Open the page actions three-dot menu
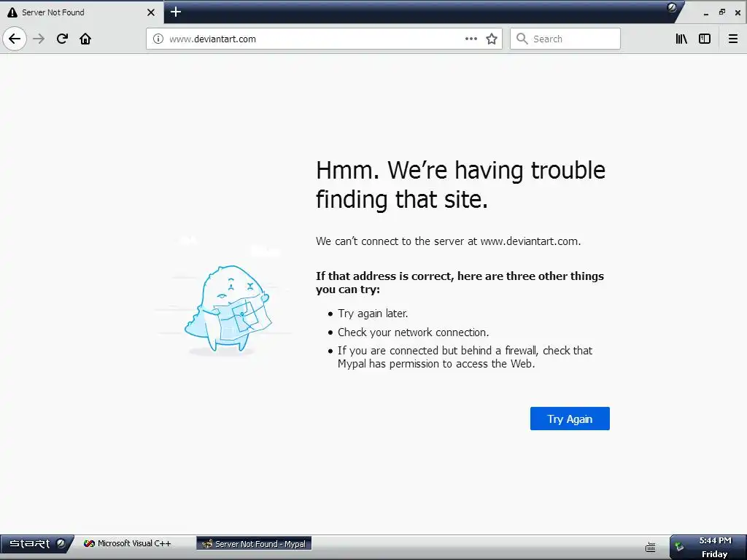 [471, 39]
